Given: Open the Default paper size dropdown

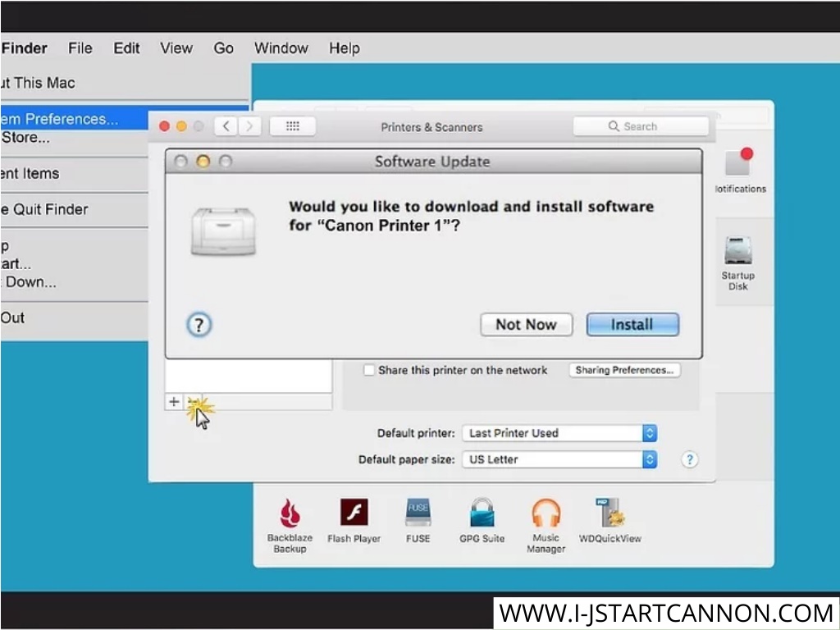Looking at the screenshot, I should tap(559, 459).
